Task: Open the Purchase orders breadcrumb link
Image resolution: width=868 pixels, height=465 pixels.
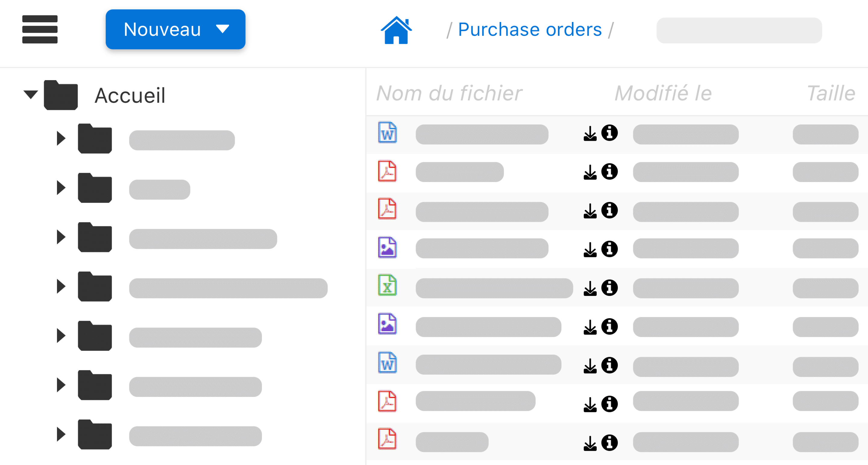Action: click(529, 30)
